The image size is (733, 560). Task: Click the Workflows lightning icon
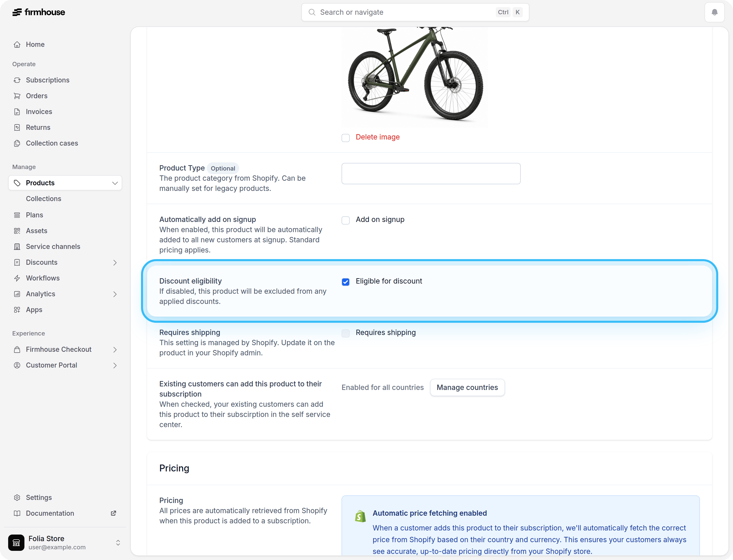click(17, 278)
